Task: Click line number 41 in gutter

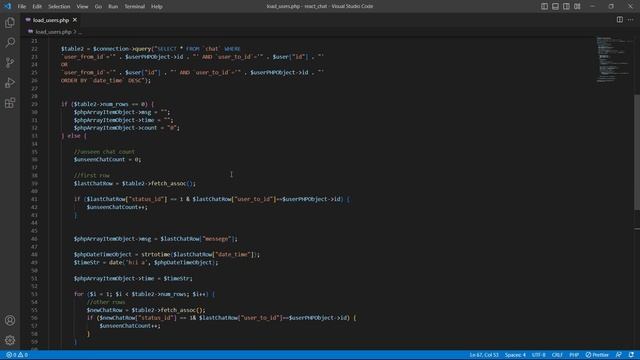Action: 35,199
